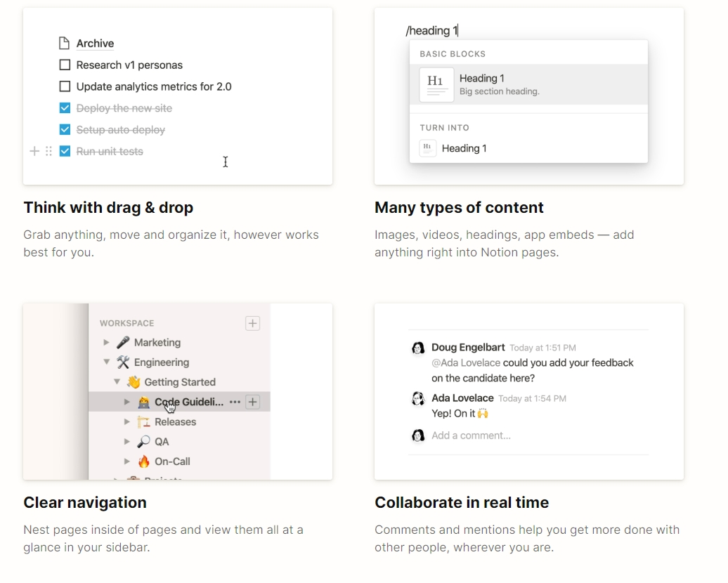Screen dimensions: 728x583
Task: Open the Code Guidelines options menu
Action: [x=235, y=401]
